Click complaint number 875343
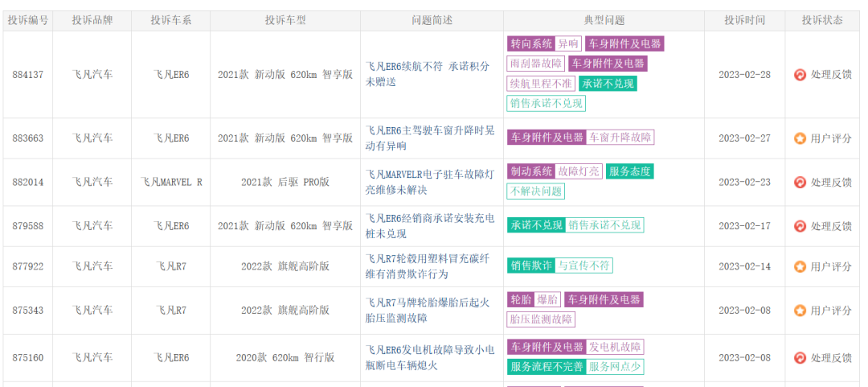The image size is (868, 387). [x=27, y=311]
